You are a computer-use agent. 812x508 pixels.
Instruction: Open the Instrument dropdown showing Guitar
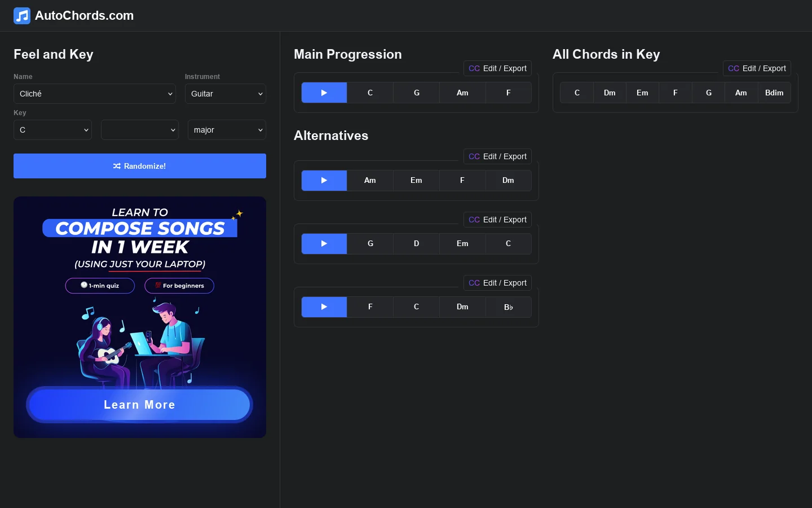(x=226, y=94)
